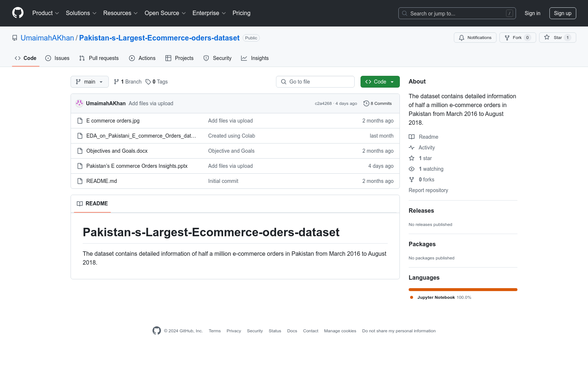588x368 pixels.
Task: Click the Notifications button
Action: [x=475, y=38]
